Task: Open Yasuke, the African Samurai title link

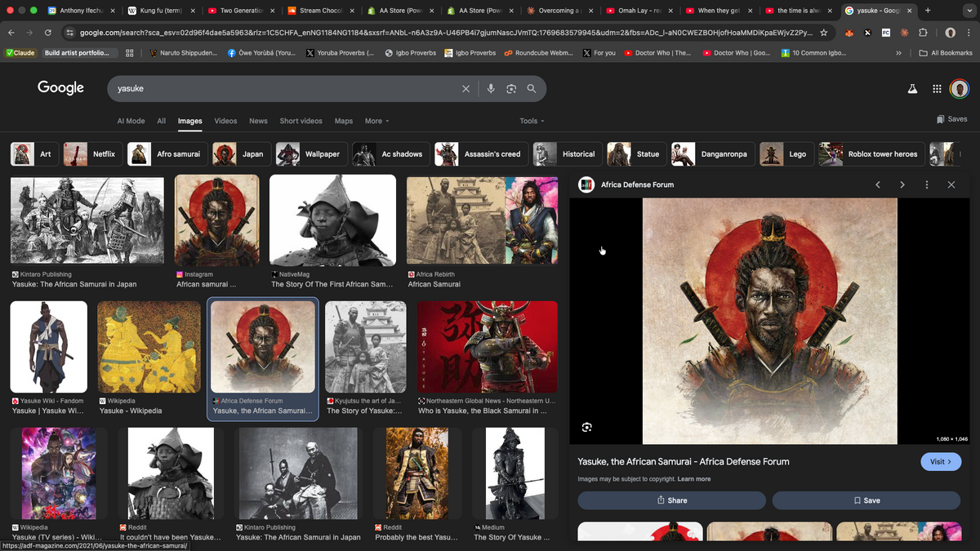Action: click(x=684, y=461)
